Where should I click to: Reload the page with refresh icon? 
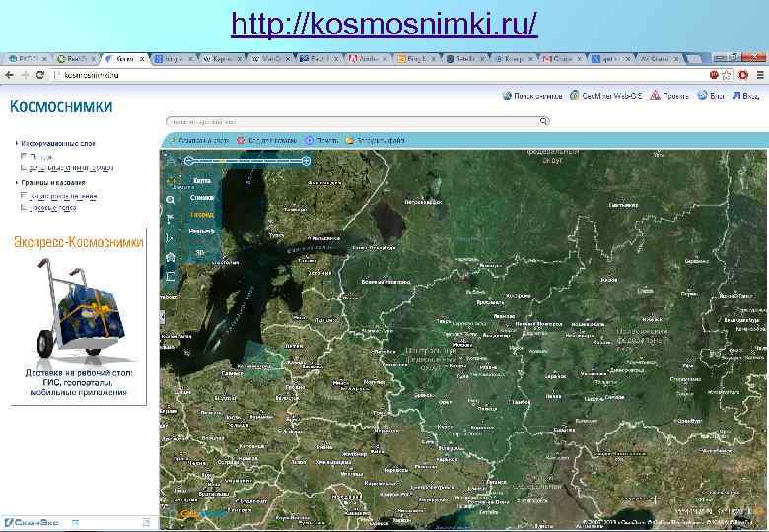(x=40, y=75)
